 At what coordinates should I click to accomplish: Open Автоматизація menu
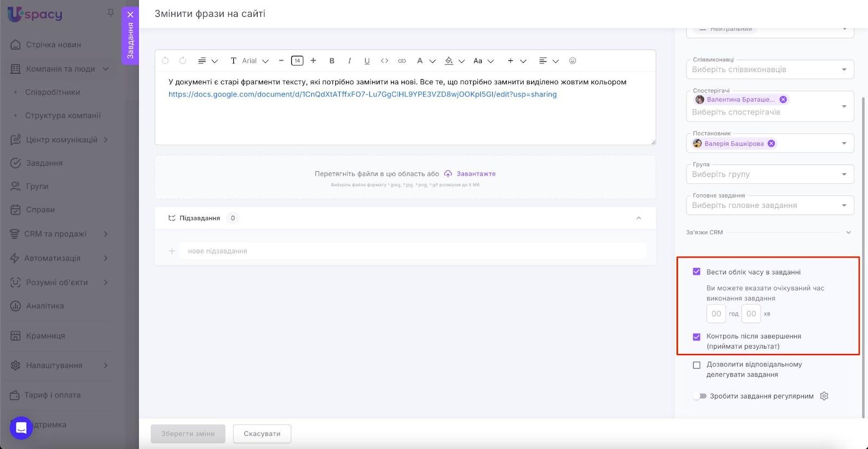pos(60,258)
